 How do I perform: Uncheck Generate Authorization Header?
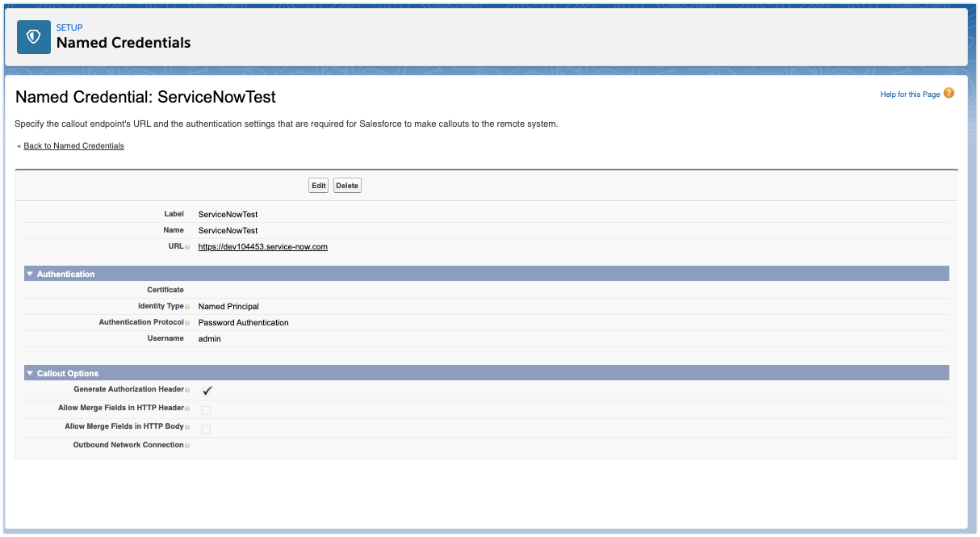click(206, 390)
